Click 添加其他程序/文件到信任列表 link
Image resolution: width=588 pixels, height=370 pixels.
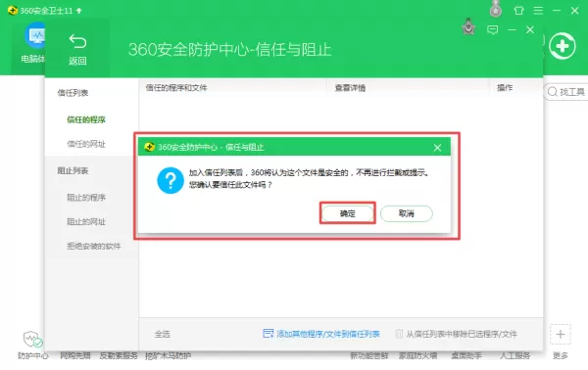click(x=328, y=334)
